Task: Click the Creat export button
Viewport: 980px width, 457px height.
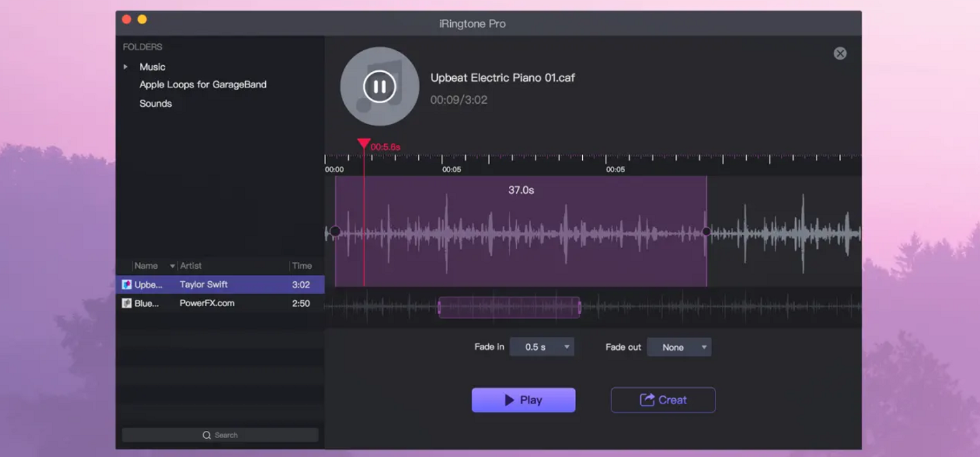Action: click(662, 400)
